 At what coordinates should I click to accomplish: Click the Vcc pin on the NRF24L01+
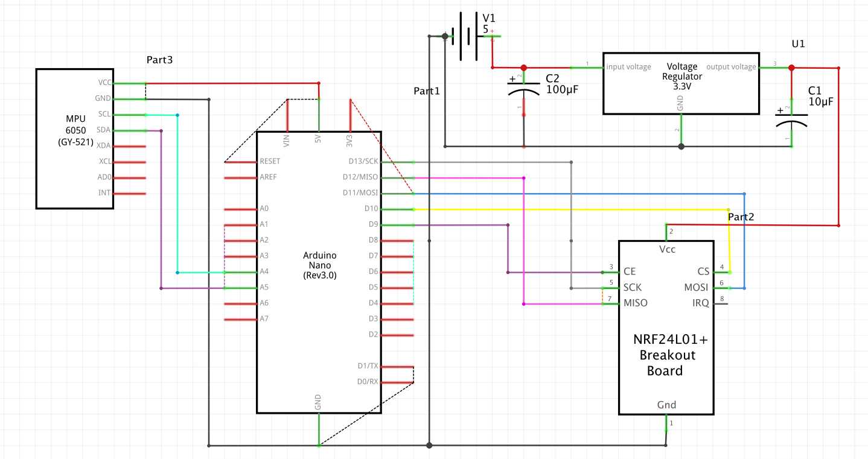point(666,232)
